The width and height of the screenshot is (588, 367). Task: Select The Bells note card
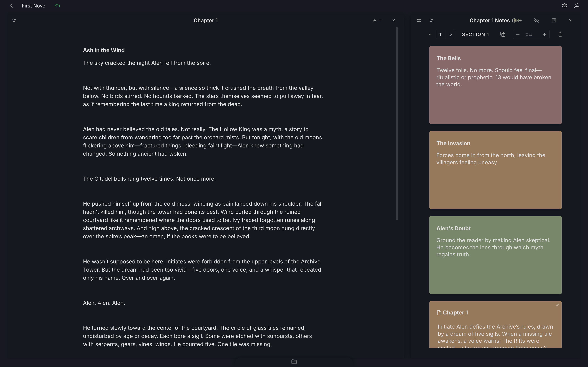(x=495, y=85)
